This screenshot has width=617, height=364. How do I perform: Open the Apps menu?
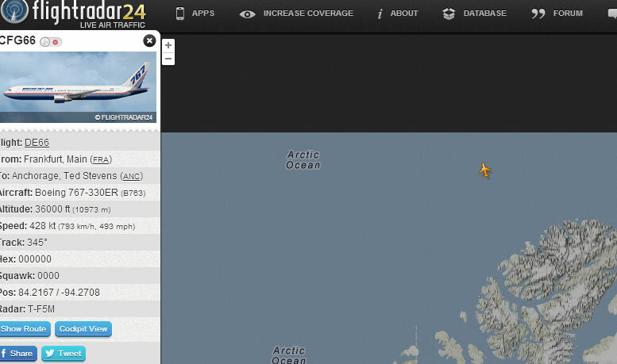coord(203,13)
